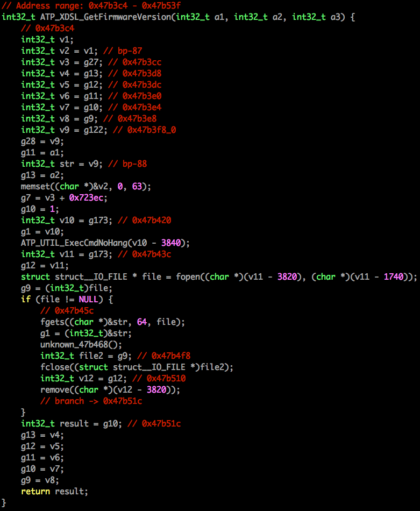This screenshot has height=511, width=420.
Task: Click the unknown_47b468() call
Action: 81,344
